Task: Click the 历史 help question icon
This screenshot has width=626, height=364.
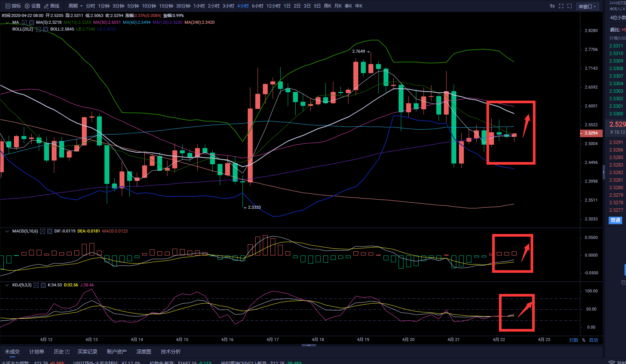Action: point(68,352)
